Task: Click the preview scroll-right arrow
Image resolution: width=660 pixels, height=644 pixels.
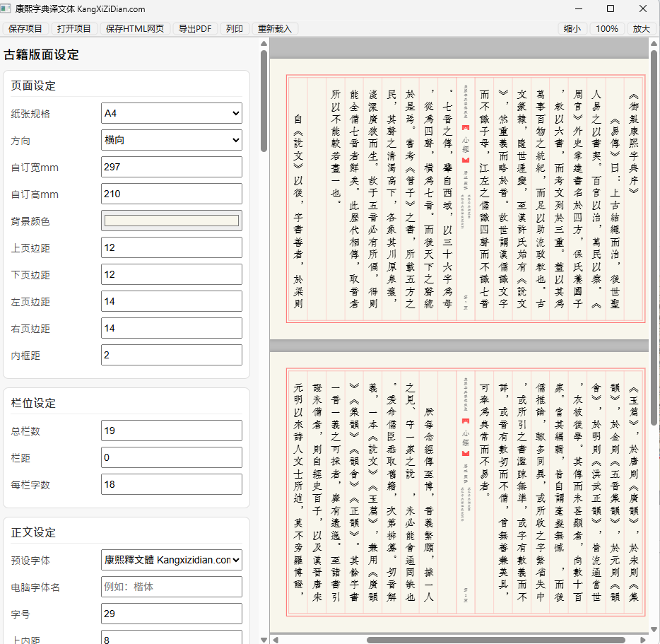Action: coord(643,640)
